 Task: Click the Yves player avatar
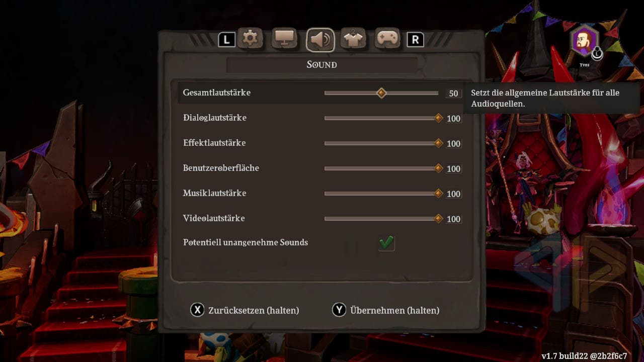coord(584,41)
